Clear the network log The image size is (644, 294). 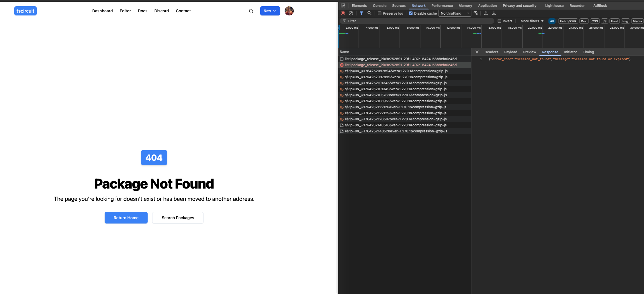coord(351,13)
